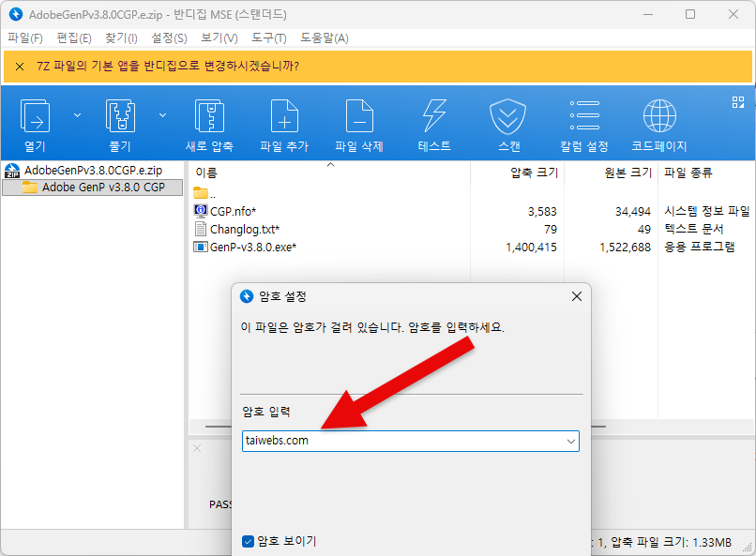
Task: Click the CGP.nfo file icon
Action: (x=200, y=211)
